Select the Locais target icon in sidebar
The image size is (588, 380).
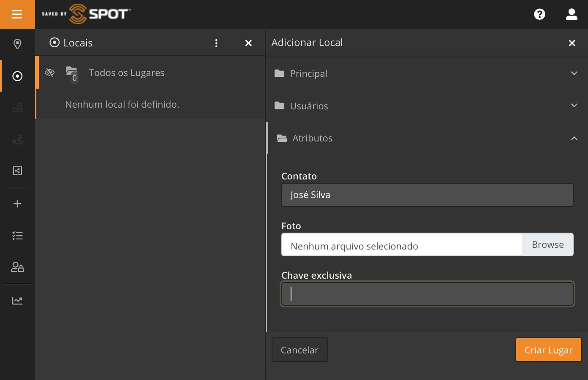coord(17,76)
